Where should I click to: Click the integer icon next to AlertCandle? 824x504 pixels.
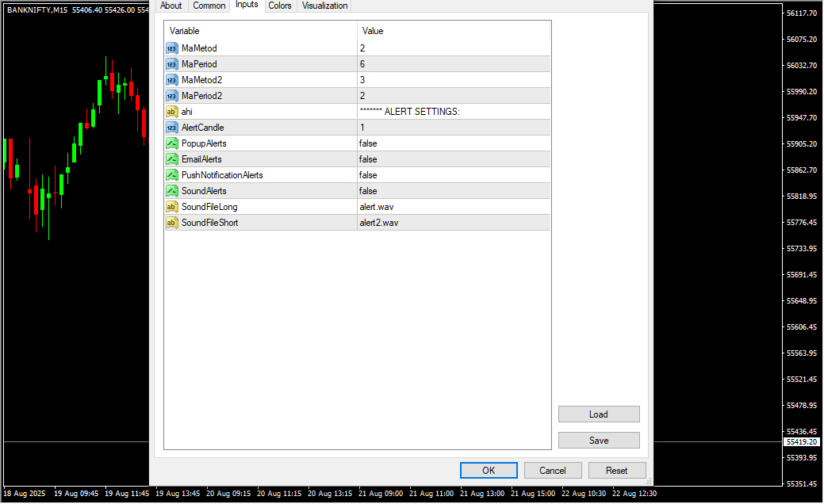click(171, 128)
